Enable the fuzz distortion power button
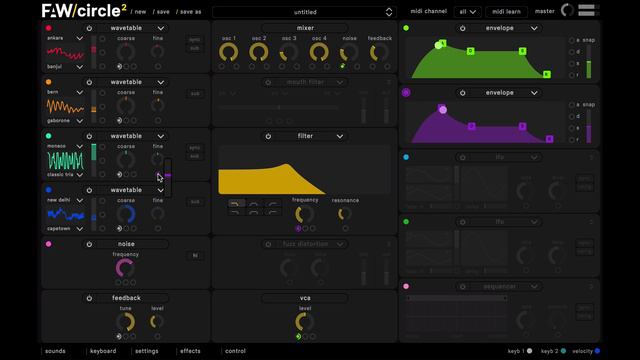This screenshot has height=360, width=640. click(268, 244)
